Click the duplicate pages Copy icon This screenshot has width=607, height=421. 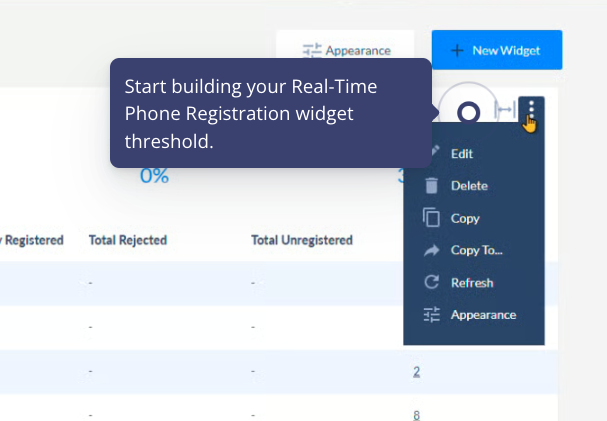pyautogui.click(x=432, y=218)
